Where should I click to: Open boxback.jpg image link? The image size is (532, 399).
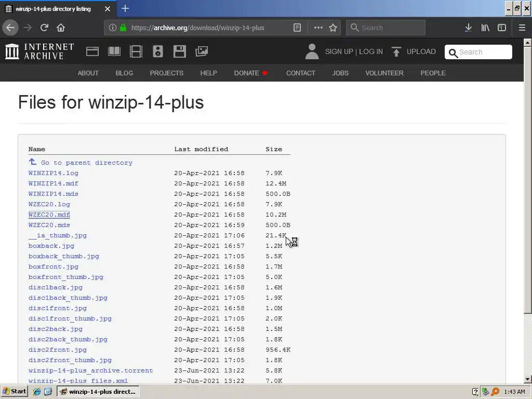[x=51, y=246]
